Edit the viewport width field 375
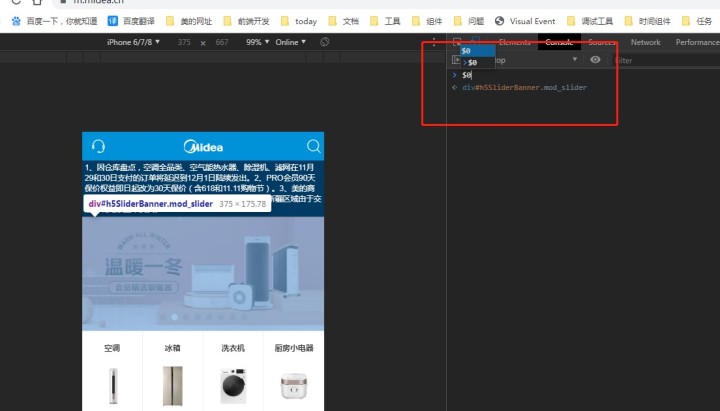 pos(184,42)
